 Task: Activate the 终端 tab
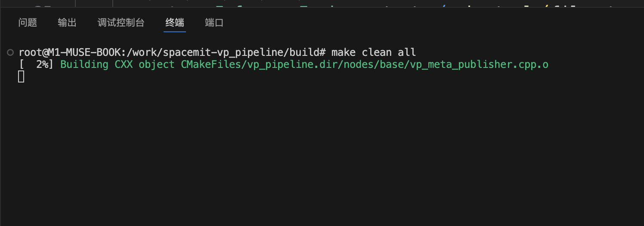(175, 23)
